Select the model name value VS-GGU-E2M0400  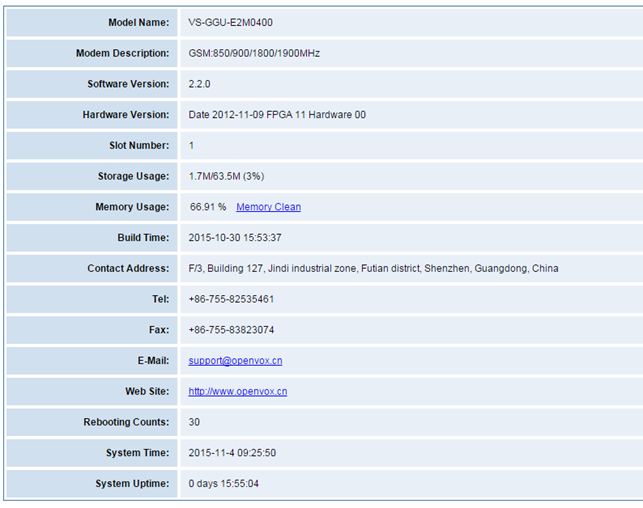click(x=230, y=23)
